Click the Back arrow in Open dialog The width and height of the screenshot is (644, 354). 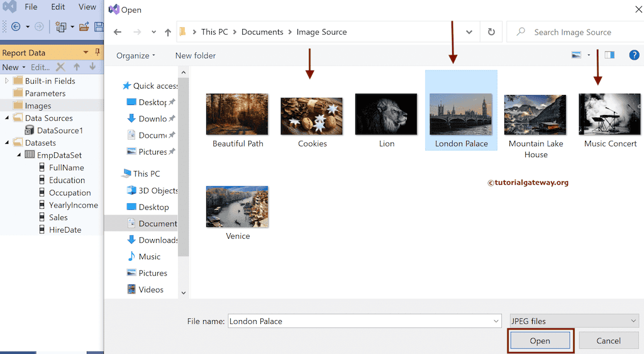coord(118,32)
